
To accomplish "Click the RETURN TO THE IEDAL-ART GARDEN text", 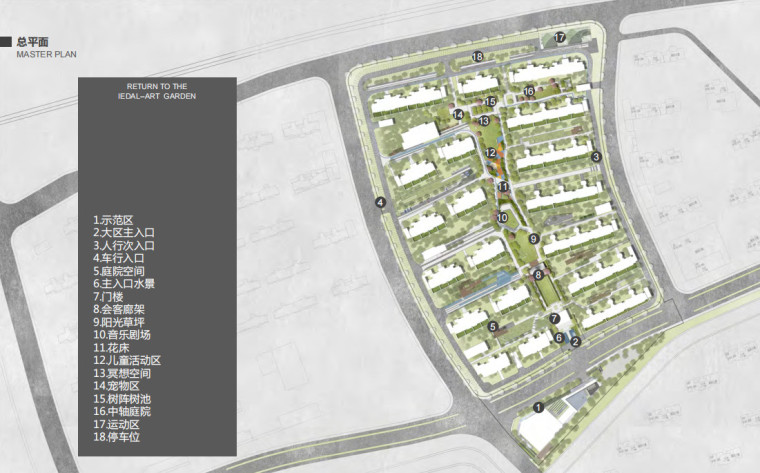I will click(x=155, y=92).
